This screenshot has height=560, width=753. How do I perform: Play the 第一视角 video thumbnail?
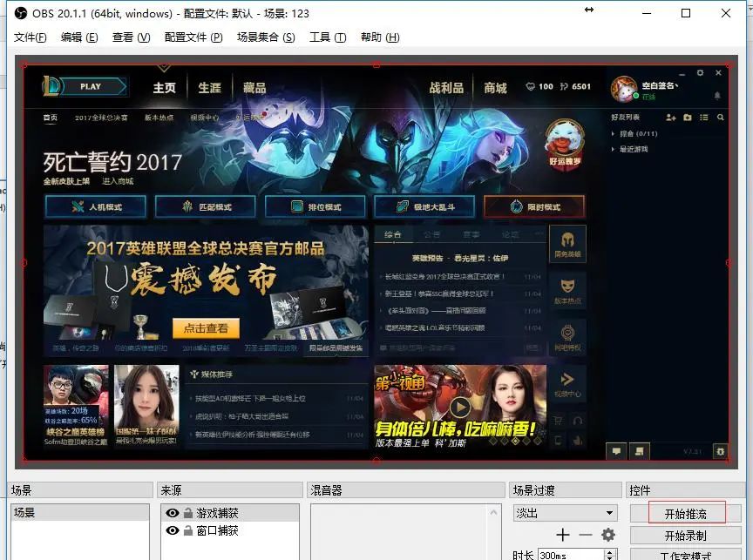[x=459, y=407]
